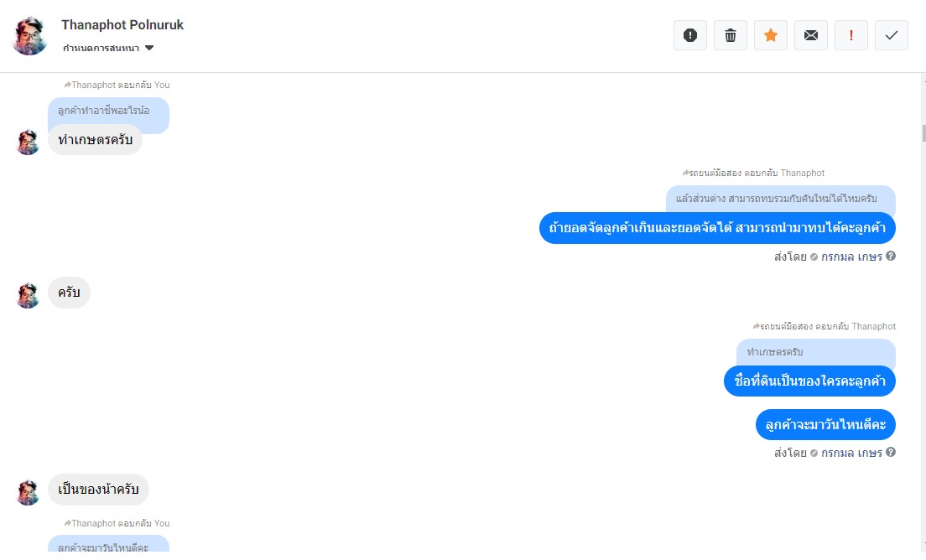Open the กำหนดการสนทนา dropdown arrow

[149, 48]
